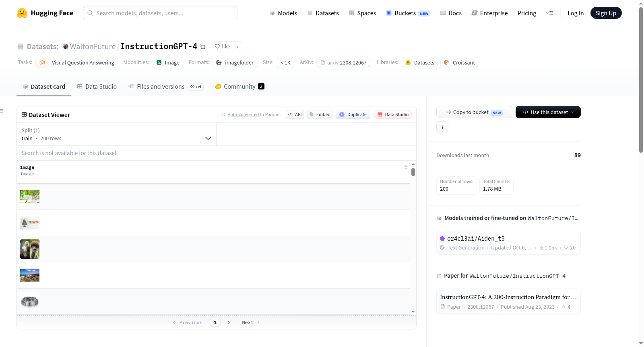Open the navigation overflow menu icon
644x347 pixels.
[549, 13]
